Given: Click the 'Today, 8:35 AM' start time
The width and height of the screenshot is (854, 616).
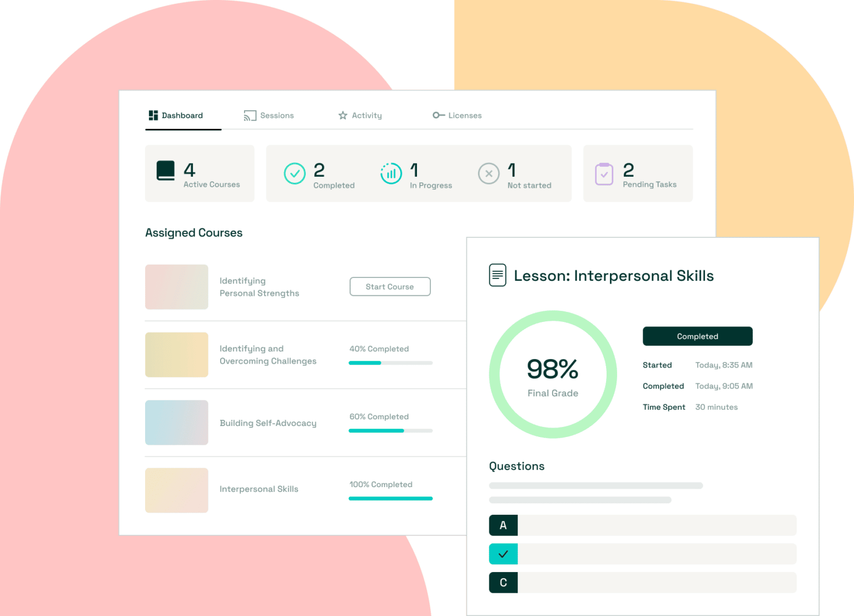Looking at the screenshot, I should click(x=724, y=365).
